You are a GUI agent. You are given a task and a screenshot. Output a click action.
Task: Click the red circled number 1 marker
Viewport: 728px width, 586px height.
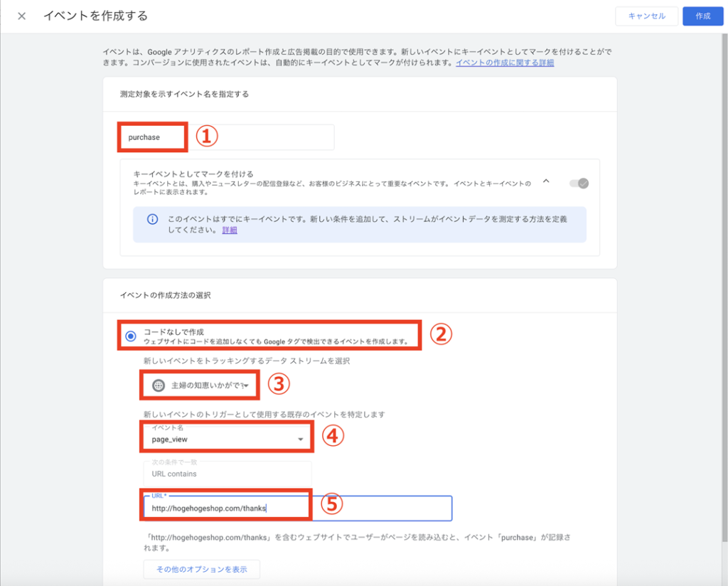206,137
